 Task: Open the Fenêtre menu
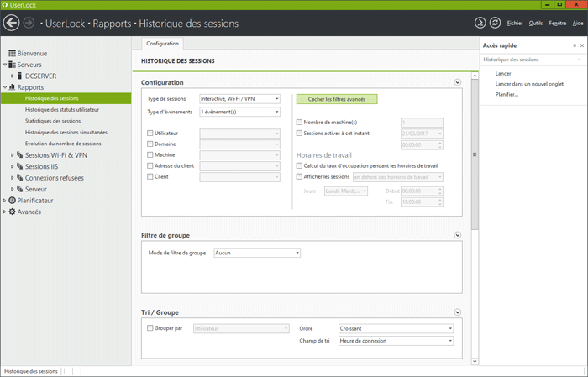558,24
